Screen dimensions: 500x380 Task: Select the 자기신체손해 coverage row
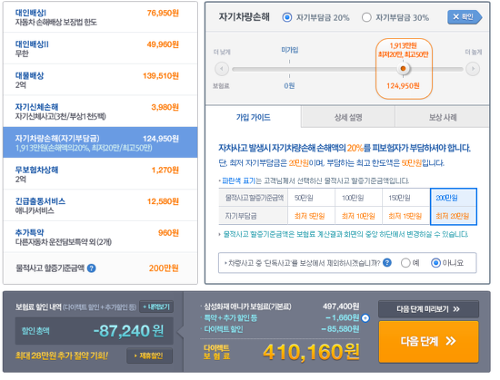(100, 111)
